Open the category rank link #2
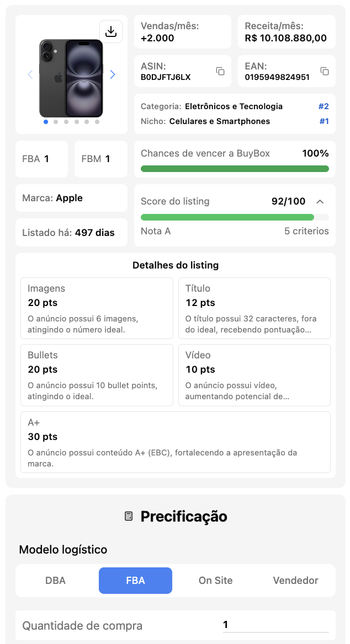 (323, 105)
